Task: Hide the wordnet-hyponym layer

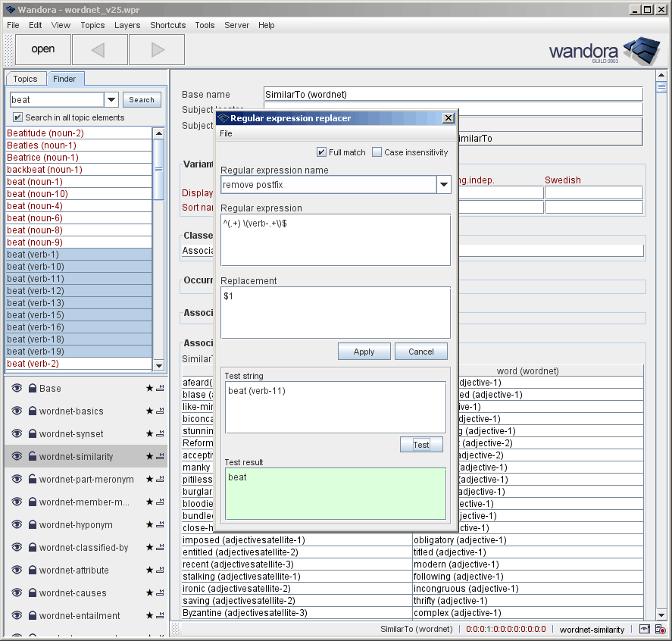Action: click(17, 524)
